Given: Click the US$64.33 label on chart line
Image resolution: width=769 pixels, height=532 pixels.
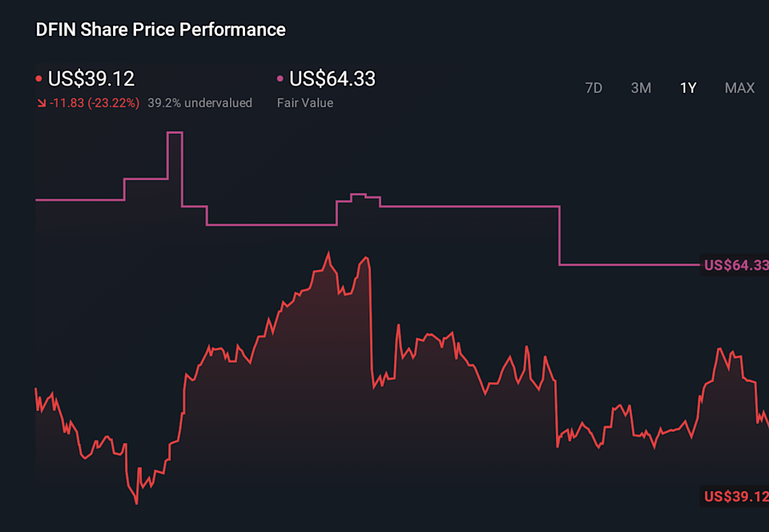Looking at the screenshot, I should (x=735, y=265).
